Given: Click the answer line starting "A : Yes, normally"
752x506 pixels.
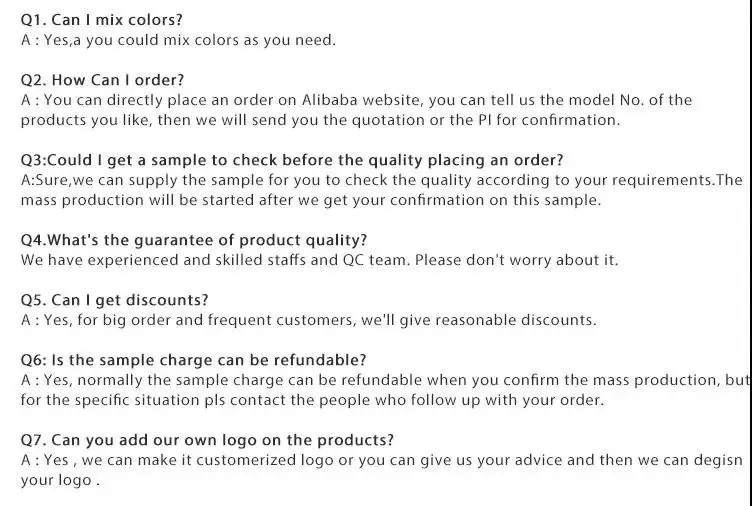Looking at the screenshot, I should click(x=384, y=380).
